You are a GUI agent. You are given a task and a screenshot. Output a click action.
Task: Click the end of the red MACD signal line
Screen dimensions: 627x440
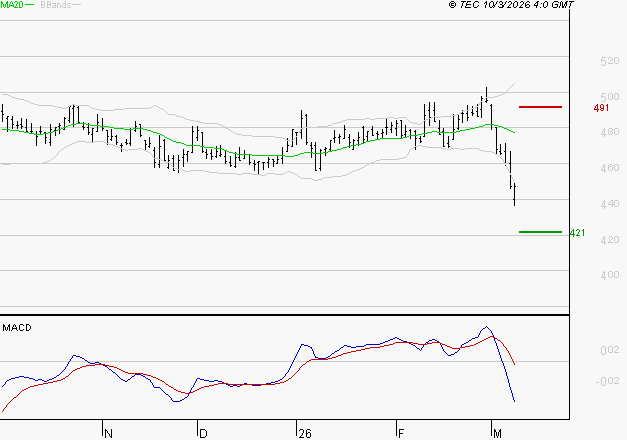point(514,364)
